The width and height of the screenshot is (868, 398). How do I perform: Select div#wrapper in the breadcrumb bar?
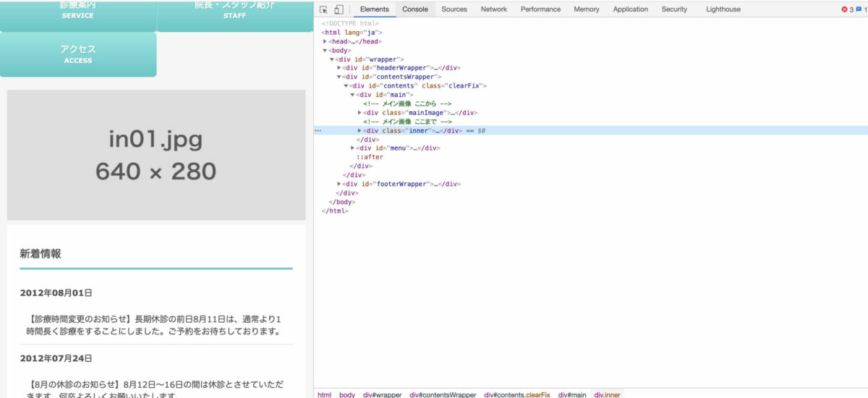click(382, 394)
